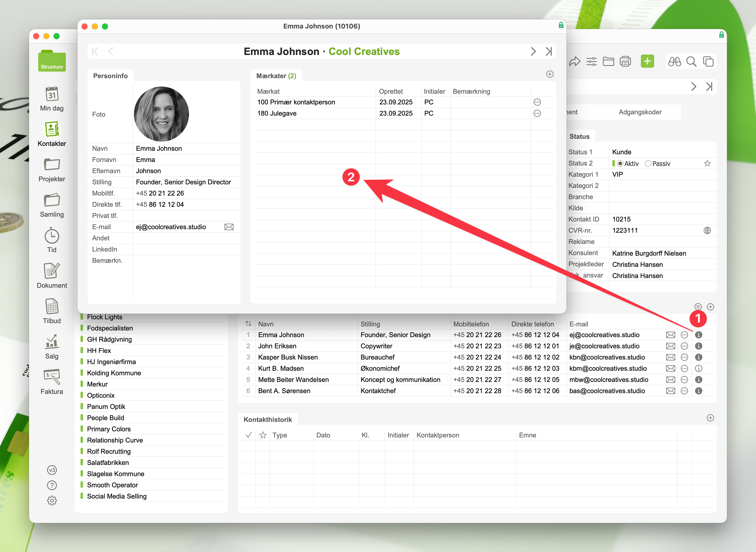Screen dimensions: 756x552
Task: Click the green plus new record button
Action: [647, 61]
